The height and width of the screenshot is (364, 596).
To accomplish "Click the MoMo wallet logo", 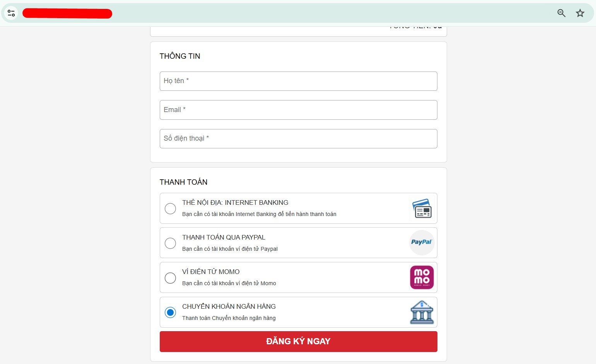I will 422,277.
